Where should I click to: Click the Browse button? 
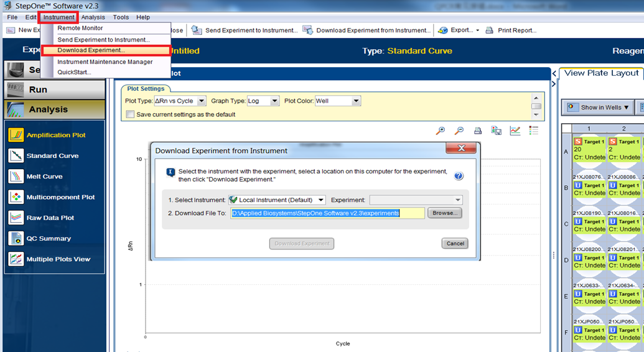click(444, 213)
